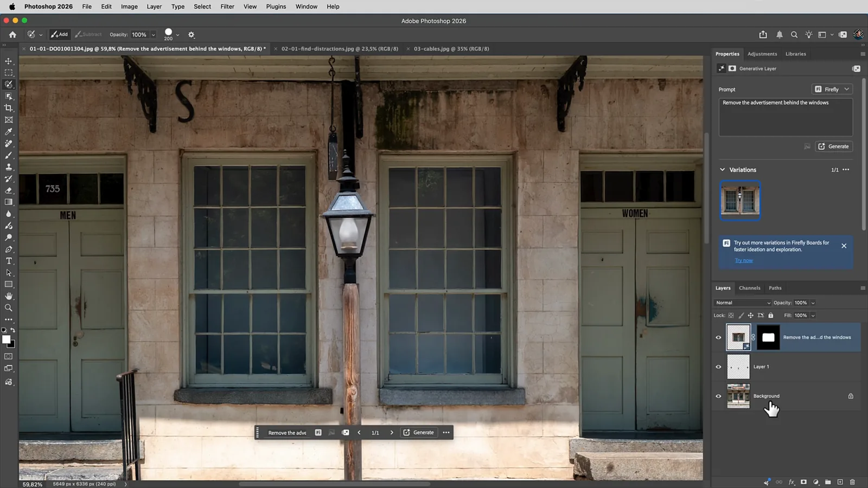
Task: Select the generated variation thumbnail
Action: coord(740,200)
